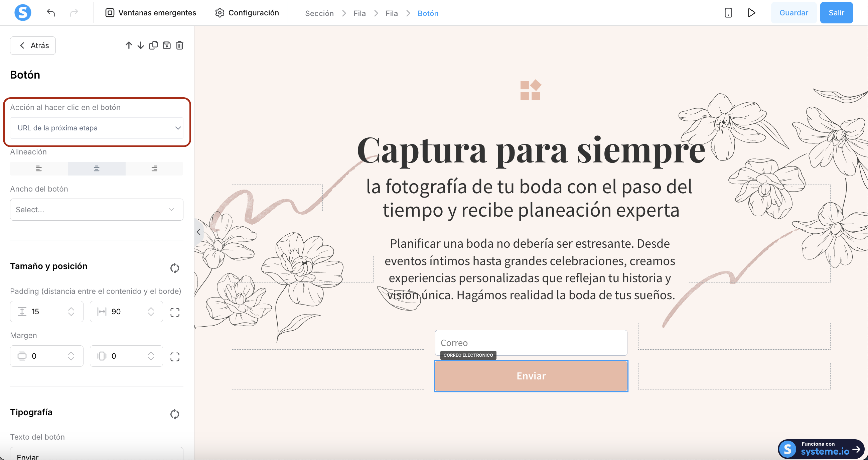Open Ventanas emergentes menu
Viewport: 868px width, 460px height.
(x=151, y=13)
